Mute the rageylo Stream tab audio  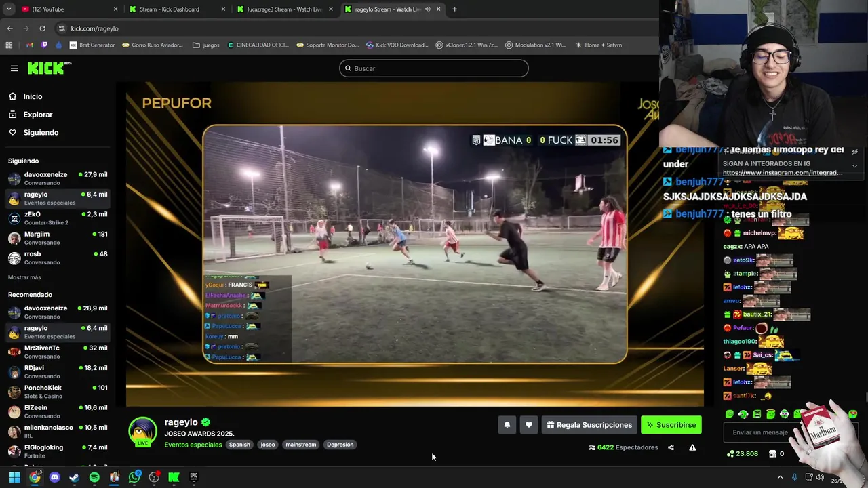point(427,9)
